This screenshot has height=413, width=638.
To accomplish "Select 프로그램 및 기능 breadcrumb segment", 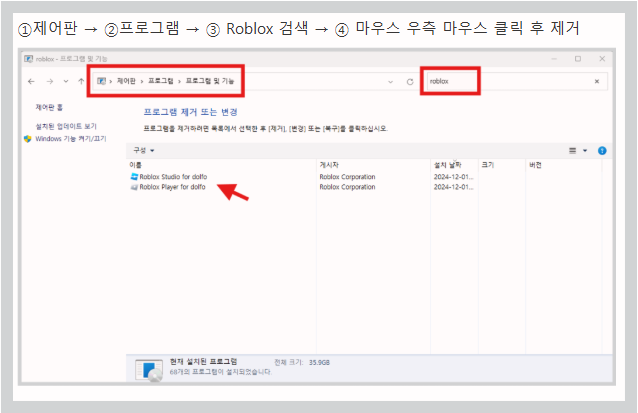I will [x=210, y=81].
